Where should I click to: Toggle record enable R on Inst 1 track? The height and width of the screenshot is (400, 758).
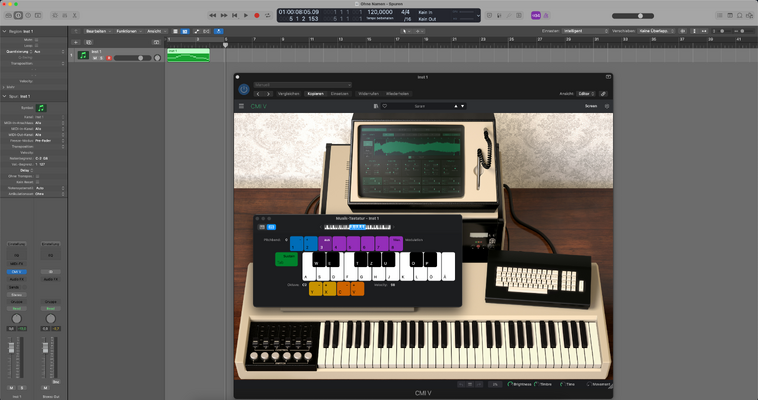tap(109, 58)
